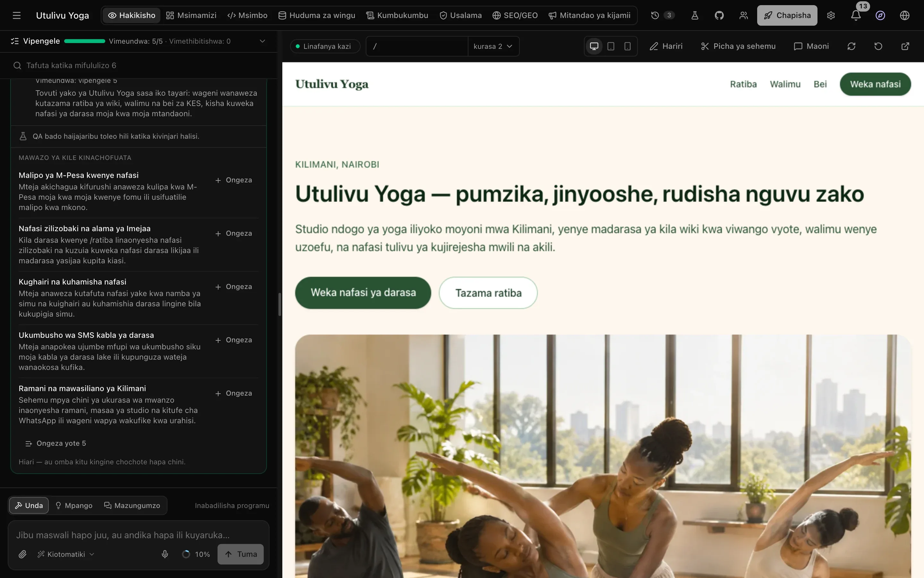Add Kughairi na kuhamisha nafasi with Ongeza
Image resolution: width=924 pixels, height=578 pixels.
tap(233, 287)
